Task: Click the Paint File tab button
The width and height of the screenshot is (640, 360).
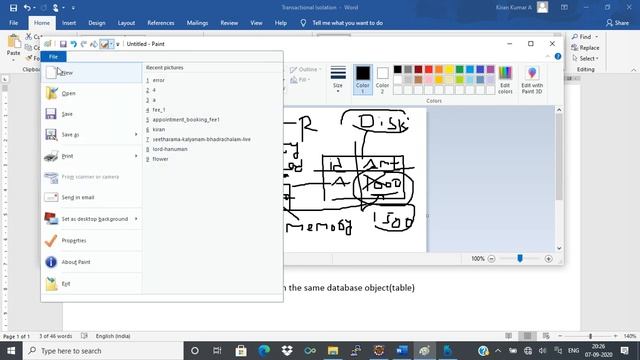Action: point(53,57)
